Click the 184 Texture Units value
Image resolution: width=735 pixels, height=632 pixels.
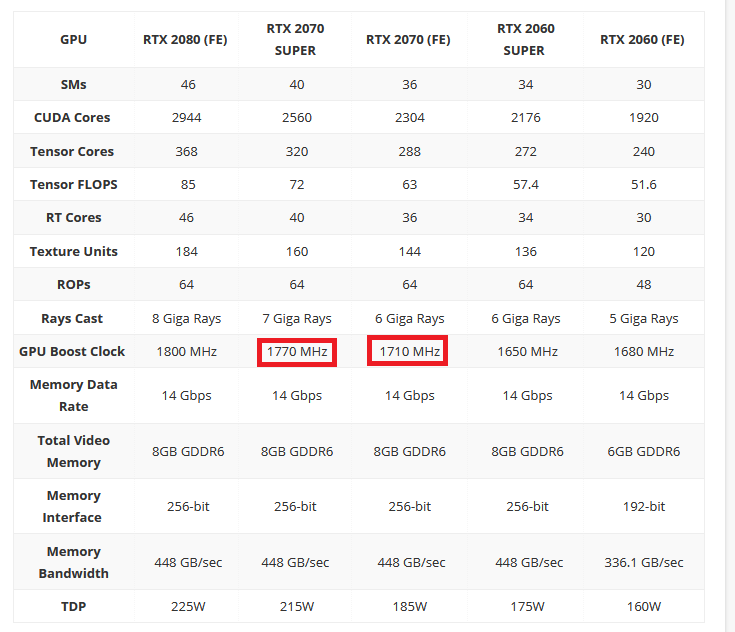tap(187, 251)
